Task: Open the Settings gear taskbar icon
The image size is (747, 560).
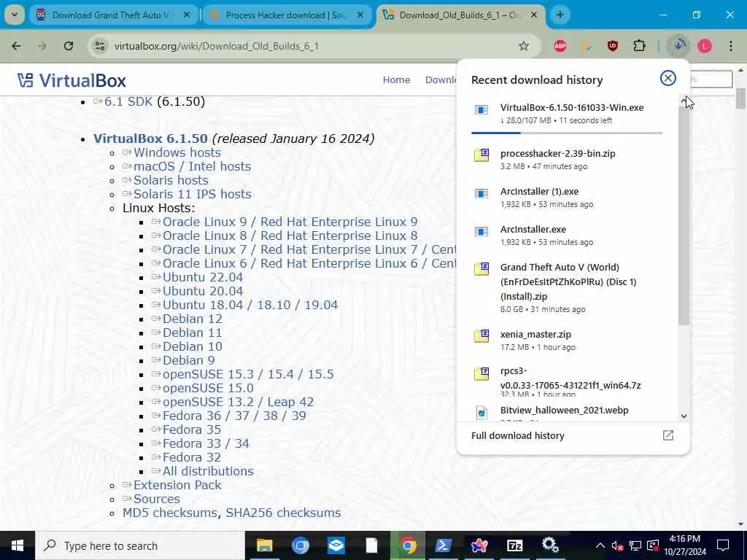Action: coord(550,545)
